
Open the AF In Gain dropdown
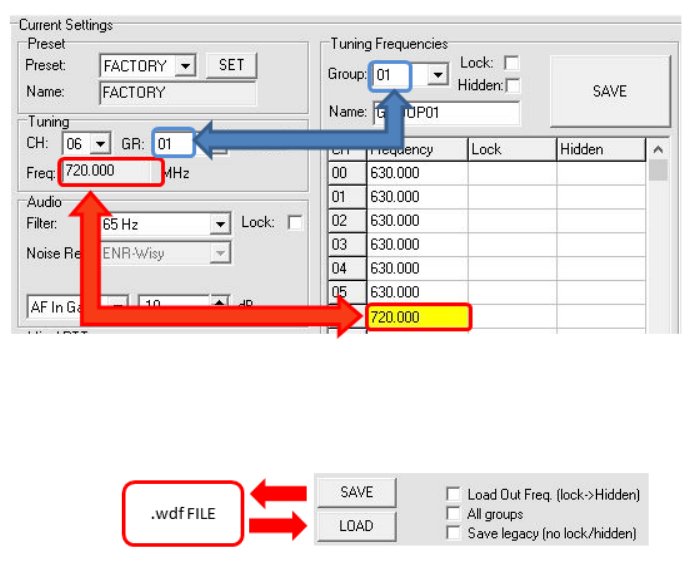pos(118,305)
